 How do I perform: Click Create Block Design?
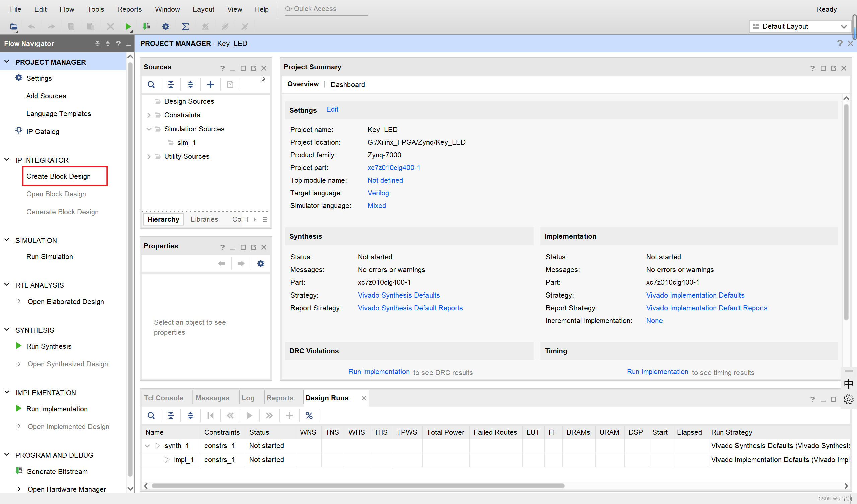coord(59,176)
